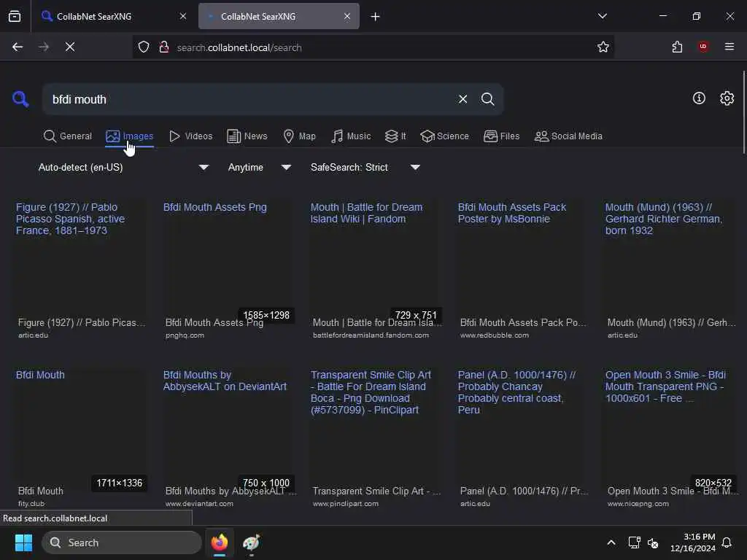Open the uBlock Origin extension icon
Screen dimensions: 747x560
(x=703, y=47)
